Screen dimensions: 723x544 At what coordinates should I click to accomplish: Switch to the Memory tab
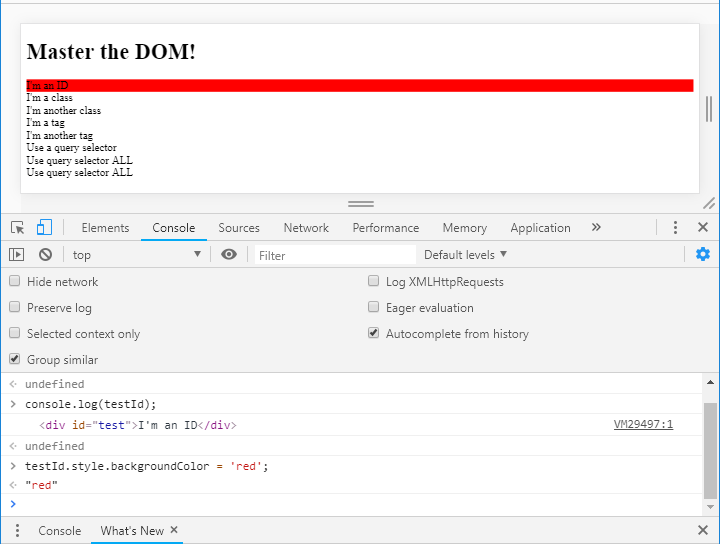[465, 228]
